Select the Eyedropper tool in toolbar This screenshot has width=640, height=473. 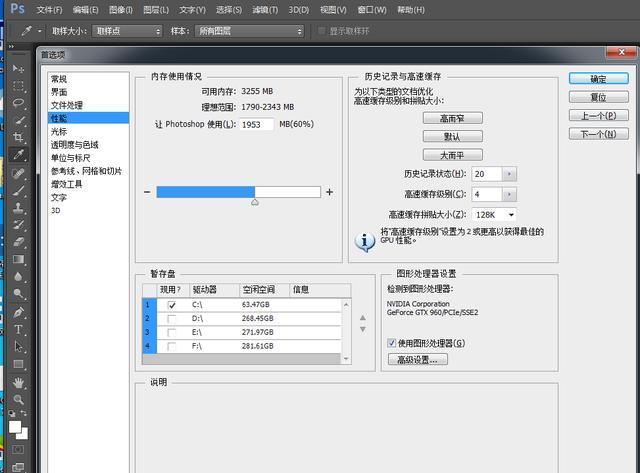[x=18, y=155]
